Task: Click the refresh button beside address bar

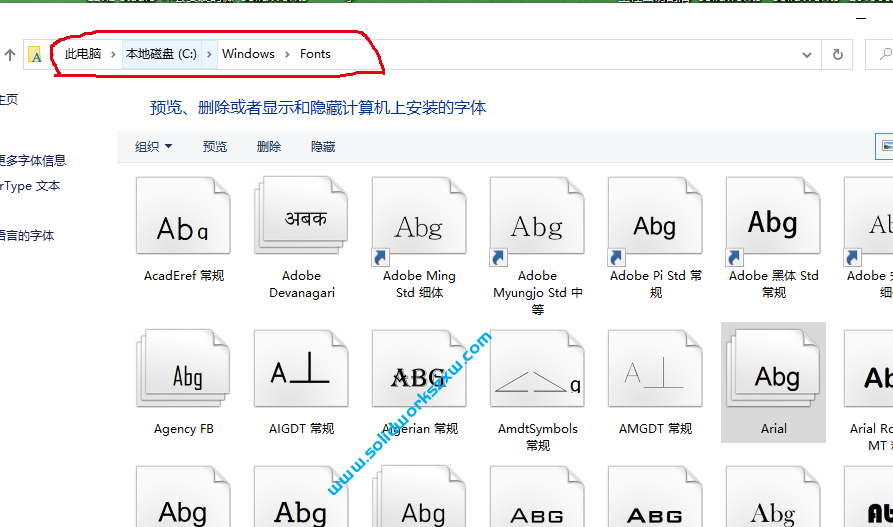Action: pyautogui.click(x=837, y=55)
